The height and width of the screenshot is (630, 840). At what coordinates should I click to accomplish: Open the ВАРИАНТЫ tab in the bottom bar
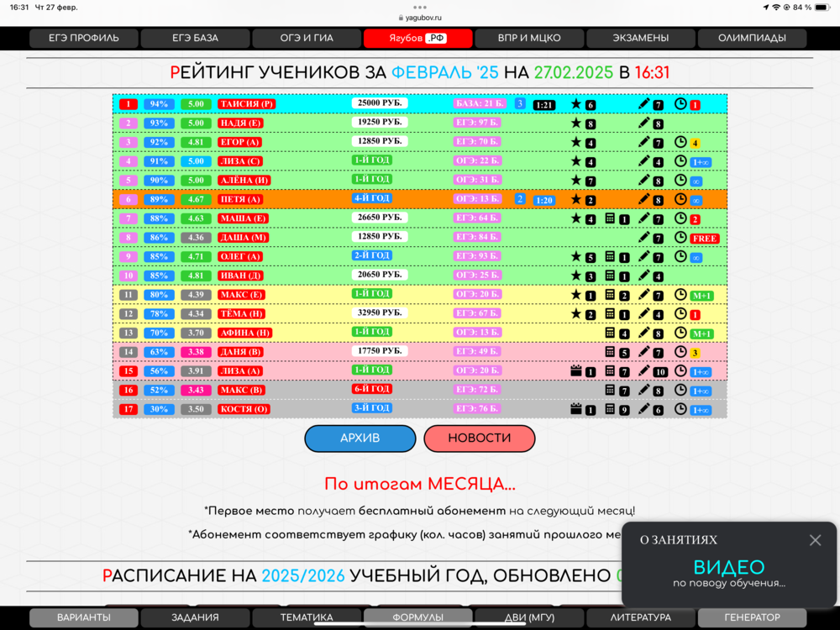84,617
